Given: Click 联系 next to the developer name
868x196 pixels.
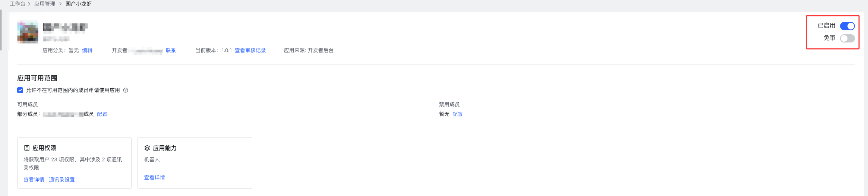Looking at the screenshot, I should pos(171,50).
